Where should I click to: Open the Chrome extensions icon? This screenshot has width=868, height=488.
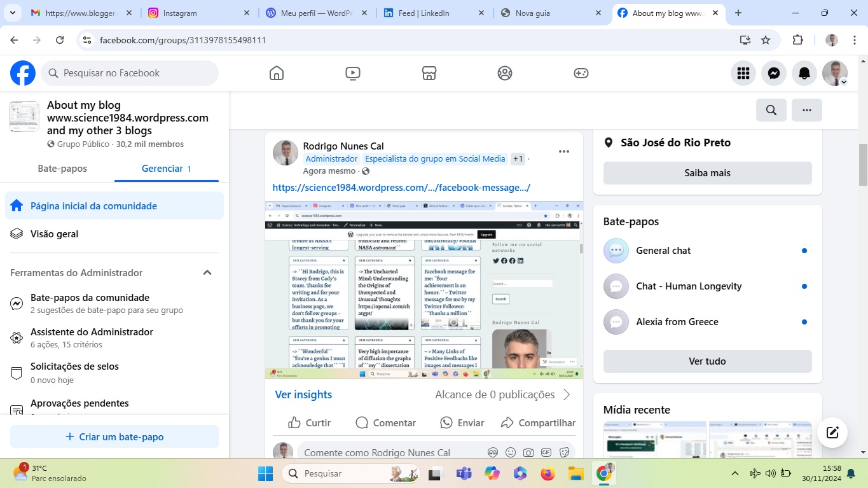(797, 40)
